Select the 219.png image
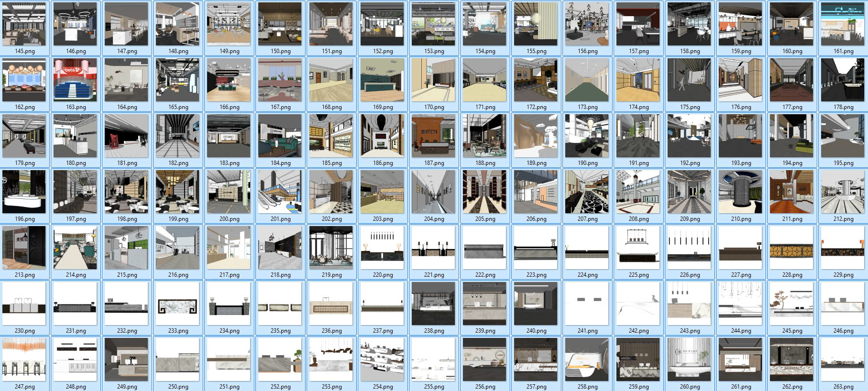 coord(331,248)
